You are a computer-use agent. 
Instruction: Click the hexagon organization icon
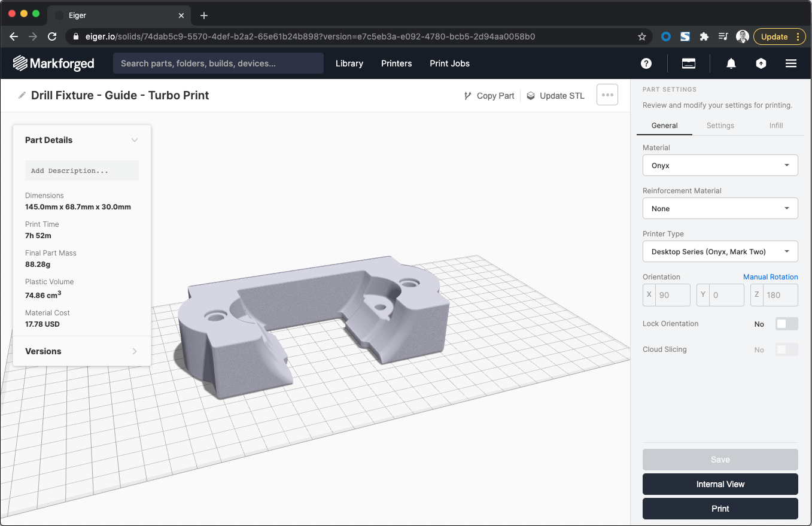761,63
